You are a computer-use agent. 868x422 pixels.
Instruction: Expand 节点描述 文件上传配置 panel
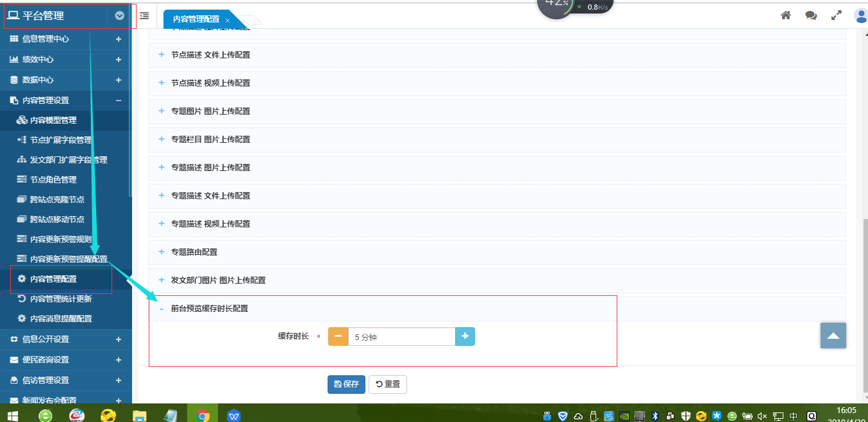[x=497, y=55]
